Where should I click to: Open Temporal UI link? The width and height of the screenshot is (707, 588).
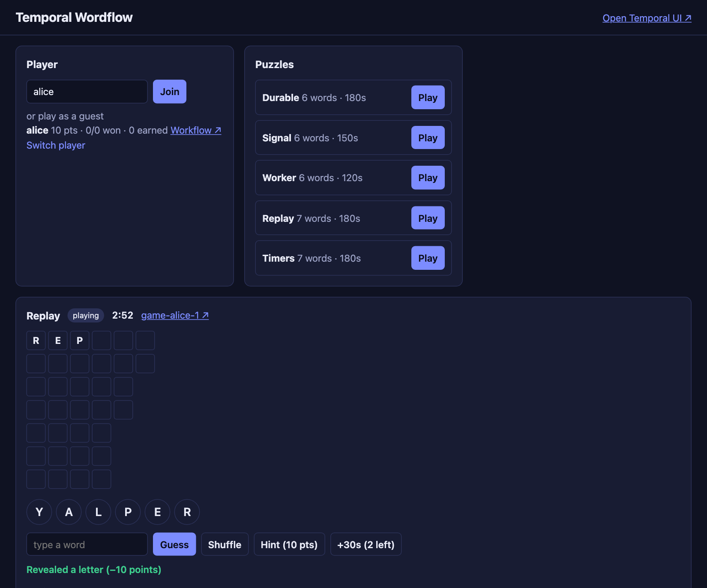click(647, 18)
